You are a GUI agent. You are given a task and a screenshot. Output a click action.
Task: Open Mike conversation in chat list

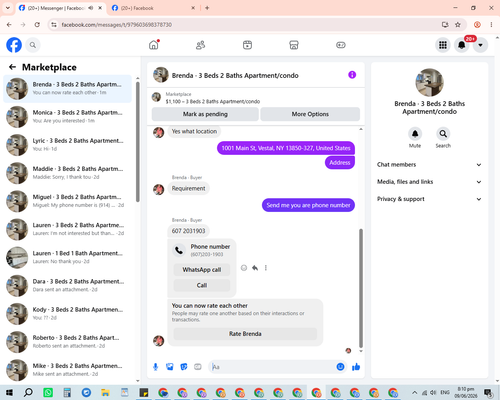tap(68, 370)
